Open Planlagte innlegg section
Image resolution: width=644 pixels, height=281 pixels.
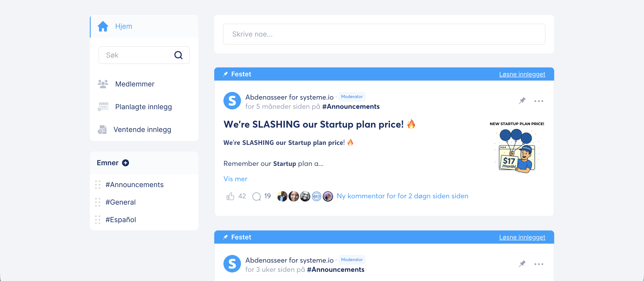pyautogui.click(x=143, y=107)
